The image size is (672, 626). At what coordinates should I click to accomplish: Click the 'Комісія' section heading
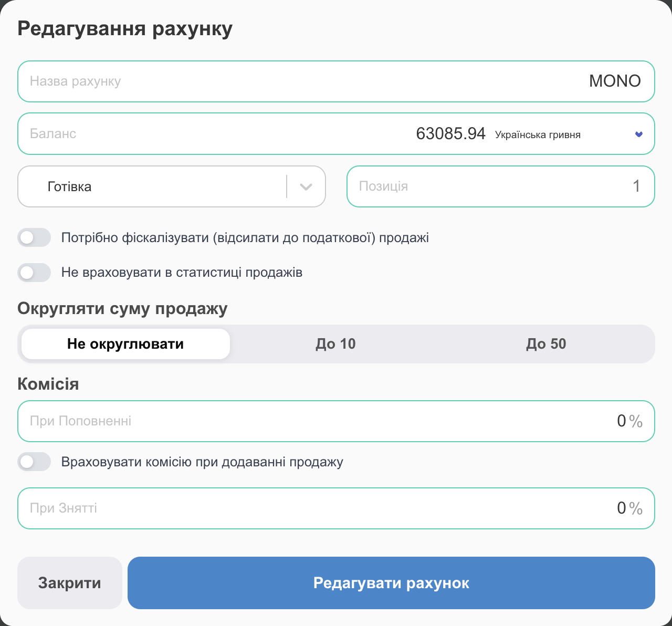48,384
